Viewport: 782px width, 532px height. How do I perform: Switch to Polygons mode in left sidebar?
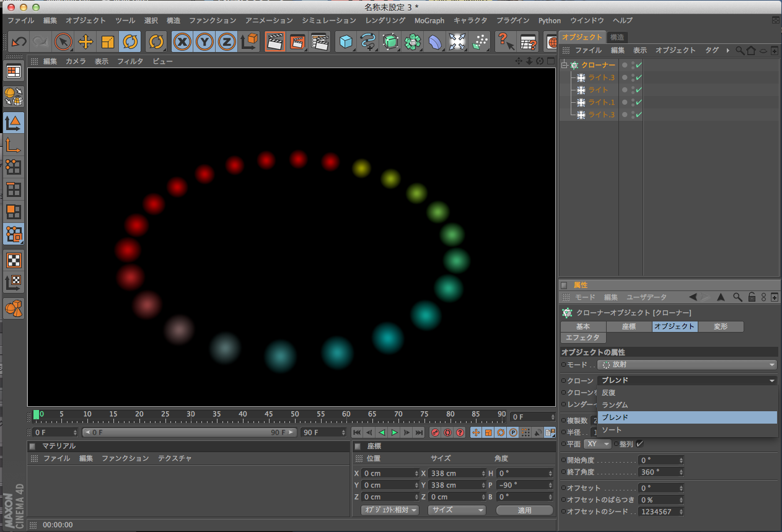coord(14,212)
